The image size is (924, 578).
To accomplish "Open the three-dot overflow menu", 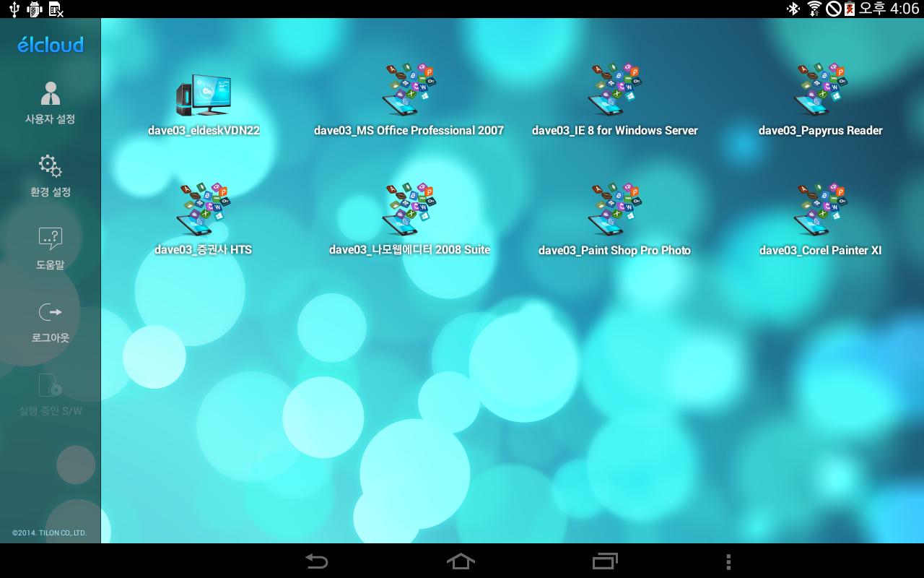I will (x=728, y=561).
